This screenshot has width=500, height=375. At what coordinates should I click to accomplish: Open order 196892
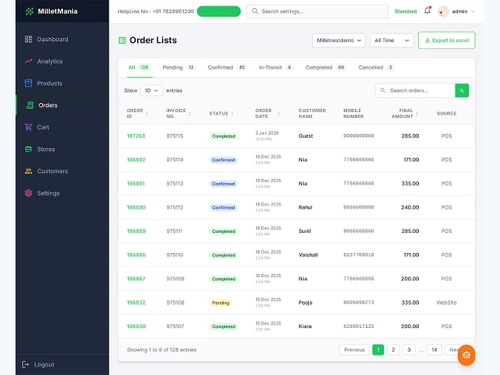coord(136,160)
